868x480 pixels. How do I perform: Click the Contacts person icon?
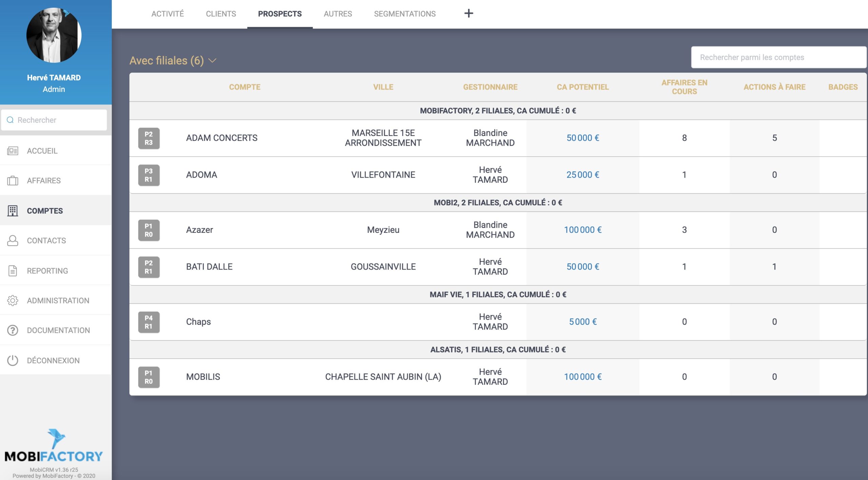pos(13,241)
